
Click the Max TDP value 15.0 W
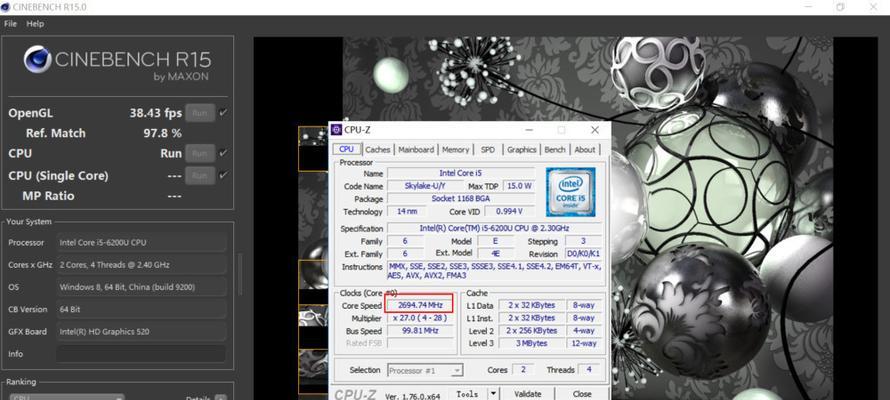518,186
